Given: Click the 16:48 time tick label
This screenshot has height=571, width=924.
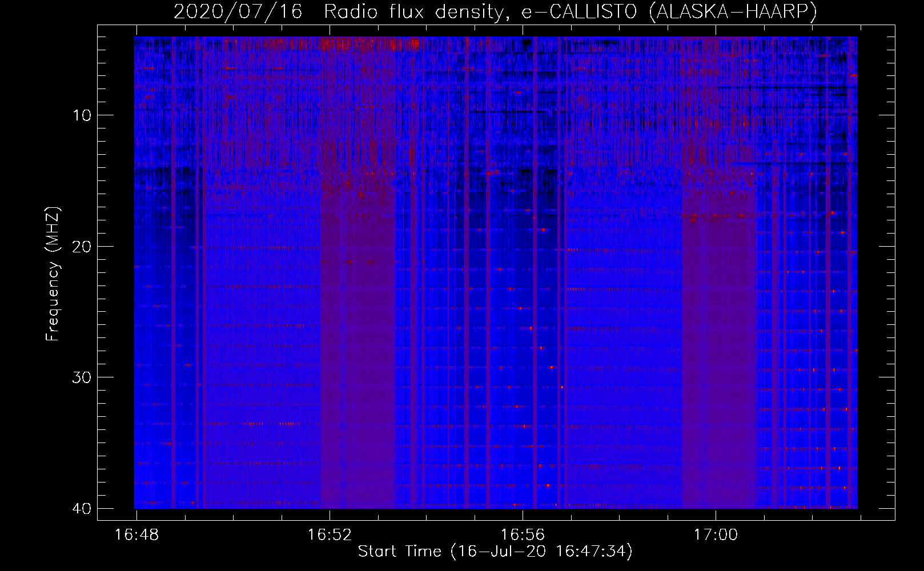Looking at the screenshot, I should click(x=136, y=535).
